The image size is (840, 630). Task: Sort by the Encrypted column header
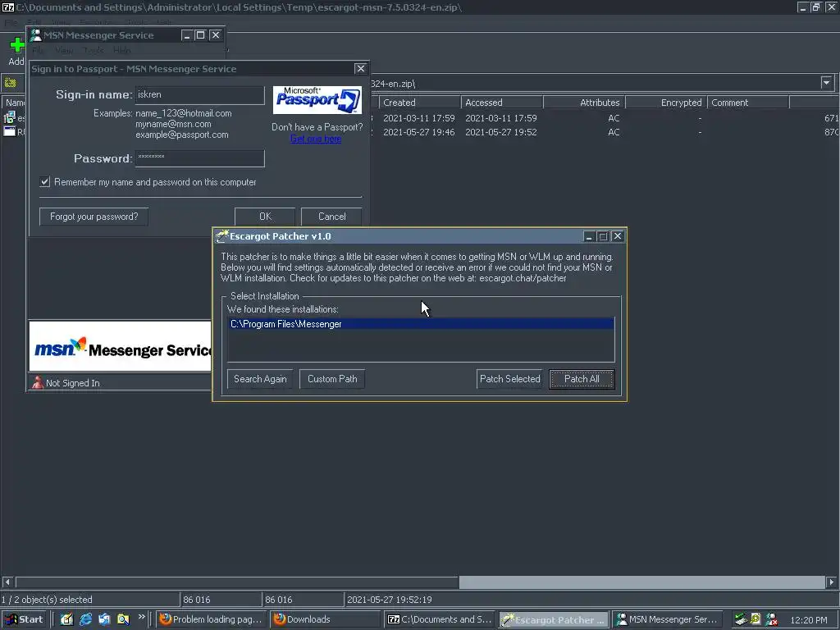[666, 103]
